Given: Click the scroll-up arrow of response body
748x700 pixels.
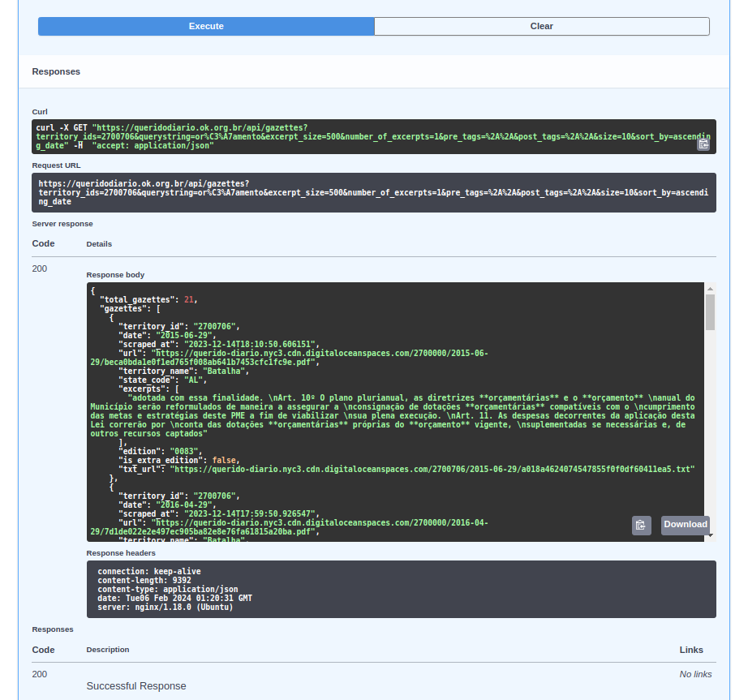Looking at the screenshot, I should 711,289.
